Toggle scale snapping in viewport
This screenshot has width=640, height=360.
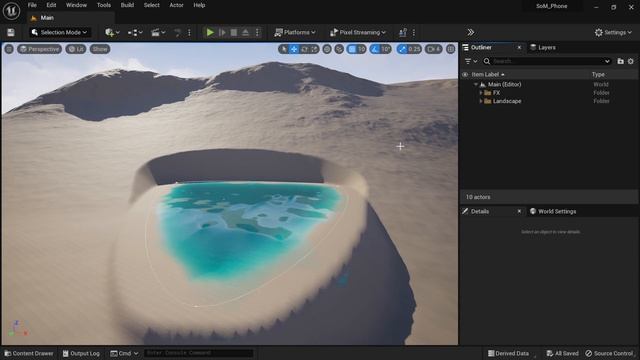[402, 49]
